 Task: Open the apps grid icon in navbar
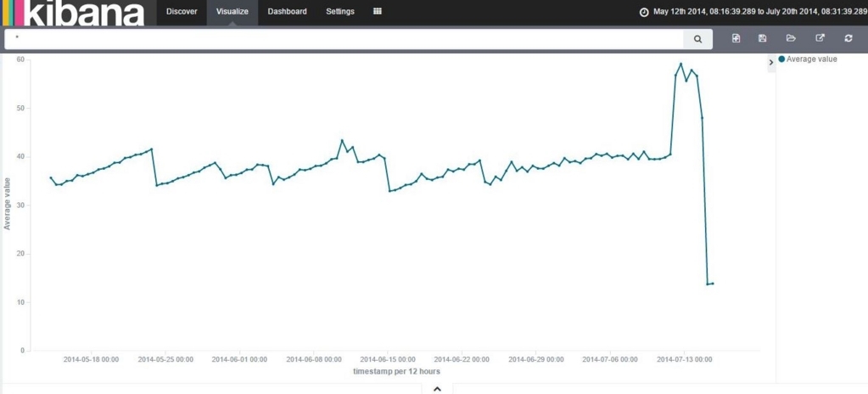pos(378,11)
